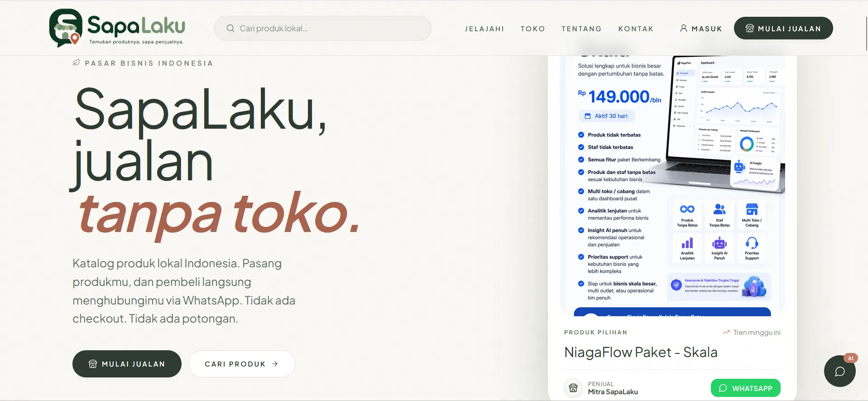Image resolution: width=868 pixels, height=401 pixels.
Task: Open the Tentang page
Action: pyautogui.click(x=582, y=29)
